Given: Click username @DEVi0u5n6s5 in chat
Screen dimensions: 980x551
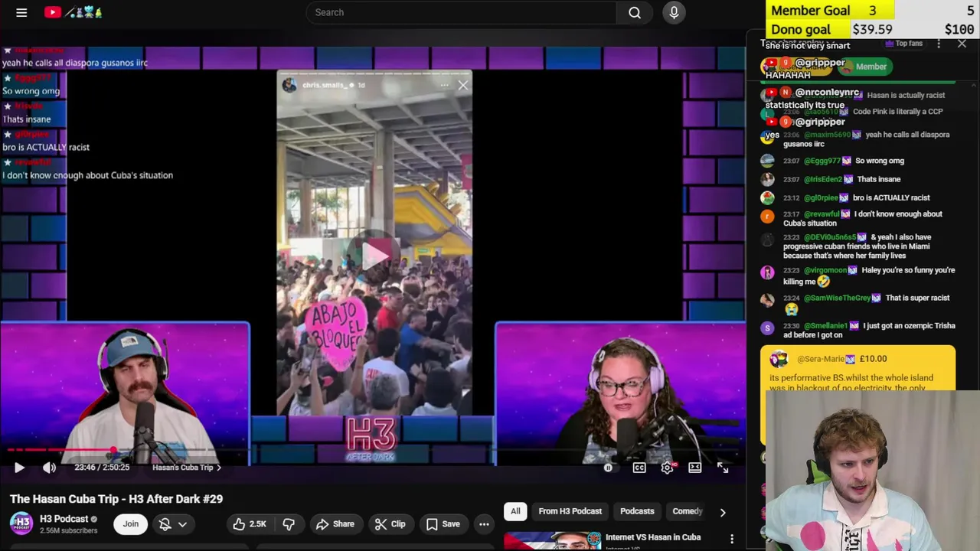Looking at the screenshot, I should [830, 237].
